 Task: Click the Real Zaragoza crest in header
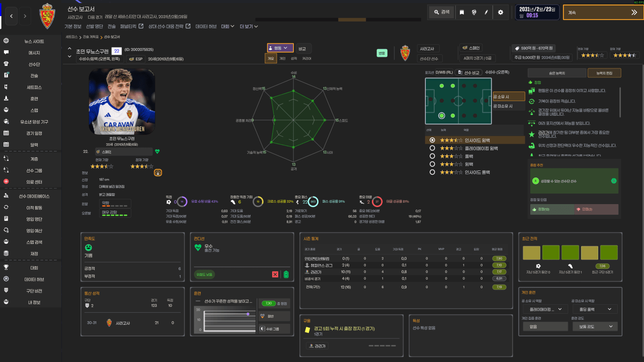point(47,17)
